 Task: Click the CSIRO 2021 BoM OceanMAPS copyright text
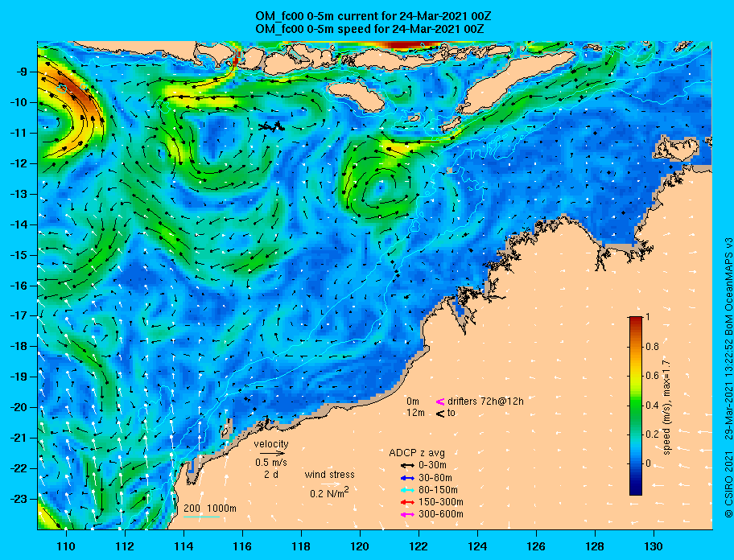coord(729,377)
